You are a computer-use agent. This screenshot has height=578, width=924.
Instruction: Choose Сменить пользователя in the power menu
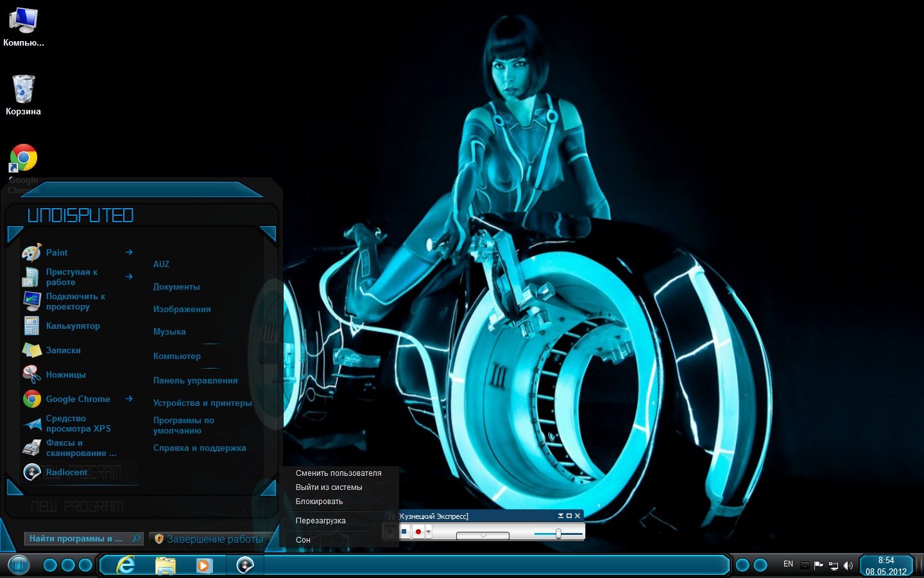pyautogui.click(x=338, y=473)
